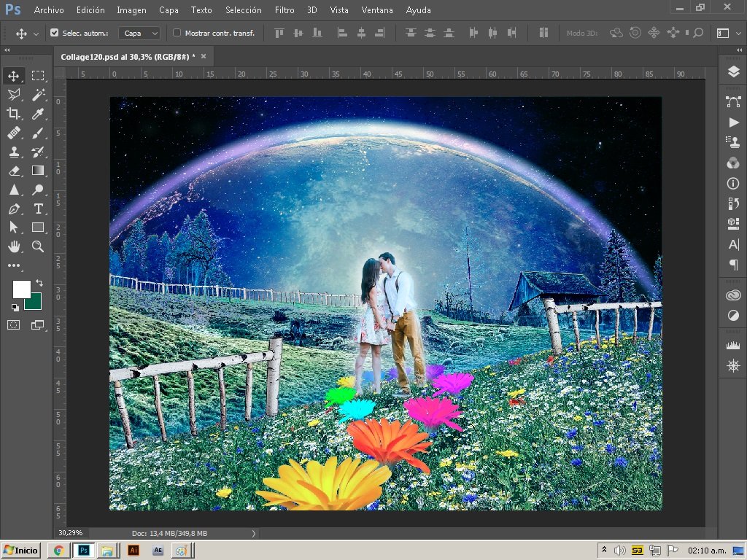Screen dimensions: 747x560
Task: Select the Rectangular Marquee tool
Action: point(38,76)
